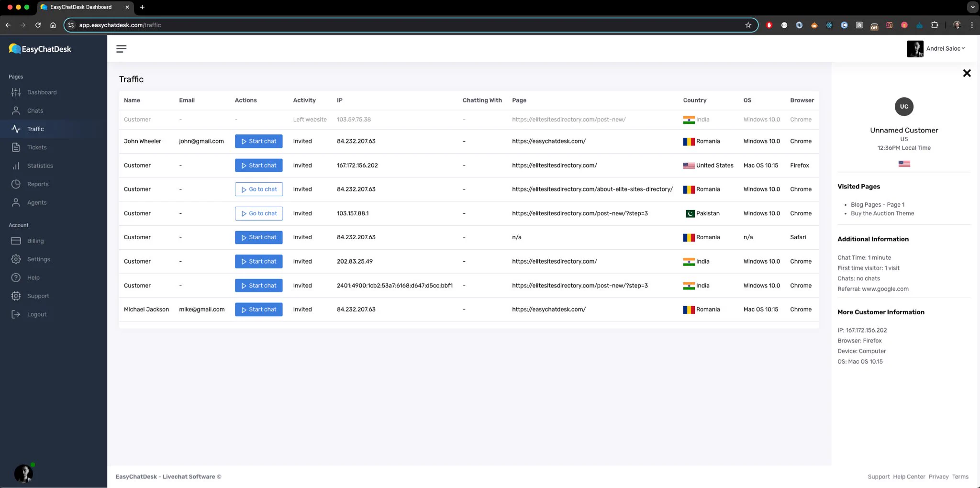Bookmark this page with the star icon
This screenshot has width=980, height=488.
click(x=748, y=25)
